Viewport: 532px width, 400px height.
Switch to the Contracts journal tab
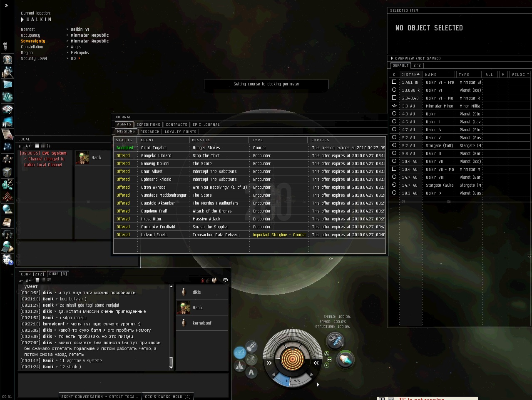pyautogui.click(x=177, y=125)
